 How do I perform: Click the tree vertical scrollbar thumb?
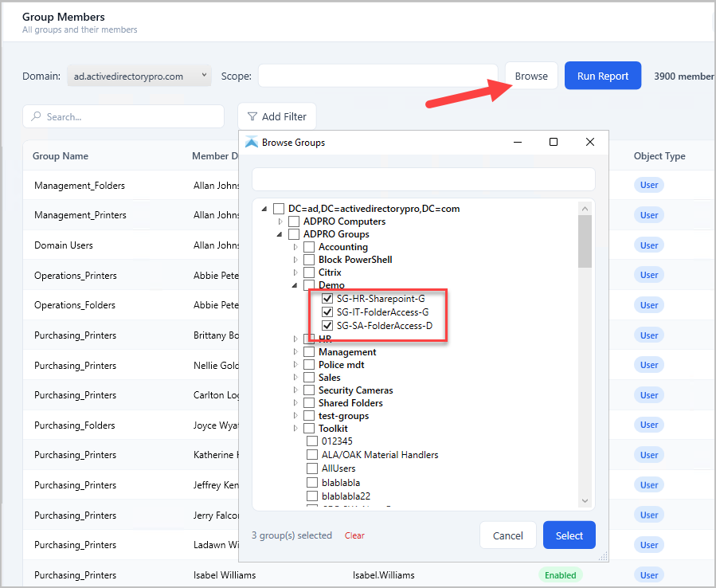click(585, 241)
